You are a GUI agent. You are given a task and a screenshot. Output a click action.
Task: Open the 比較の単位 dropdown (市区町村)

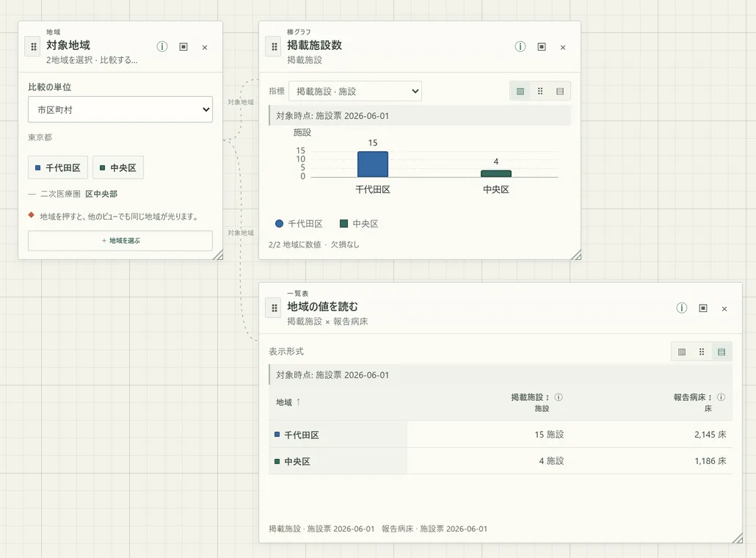[x=120, y=109]
